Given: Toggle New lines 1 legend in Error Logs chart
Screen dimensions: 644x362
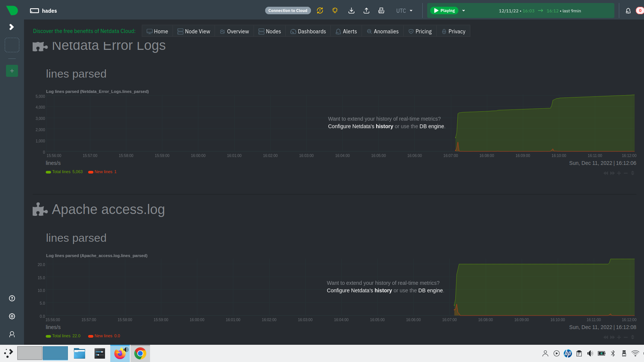Looking at the screenshot, I should 102,172.
